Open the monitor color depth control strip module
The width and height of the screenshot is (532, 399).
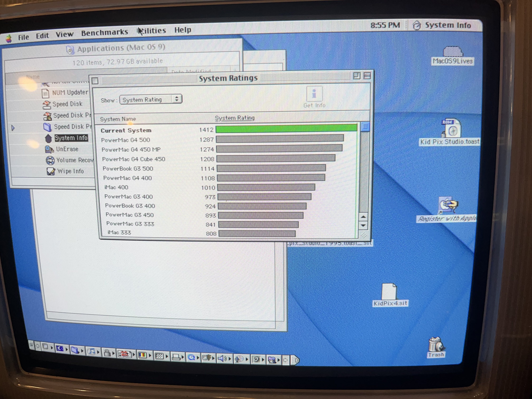pyautogui.click(x=143, y=355)
